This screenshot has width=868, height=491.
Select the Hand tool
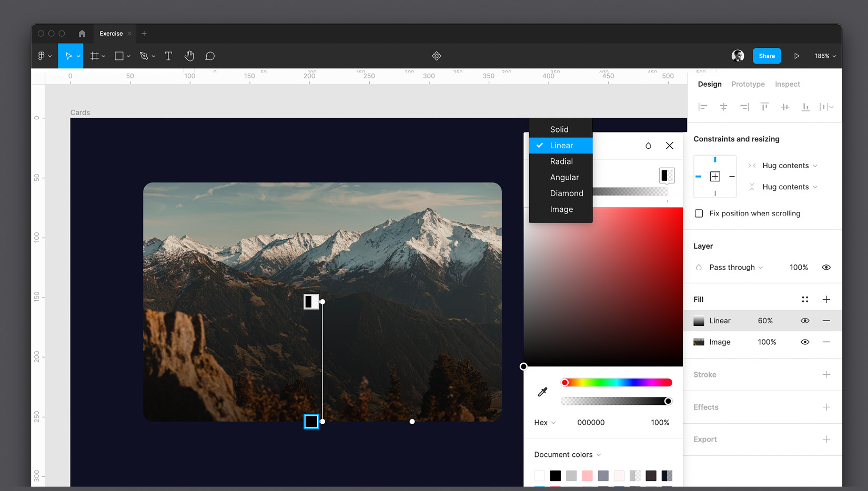(189, 56)
